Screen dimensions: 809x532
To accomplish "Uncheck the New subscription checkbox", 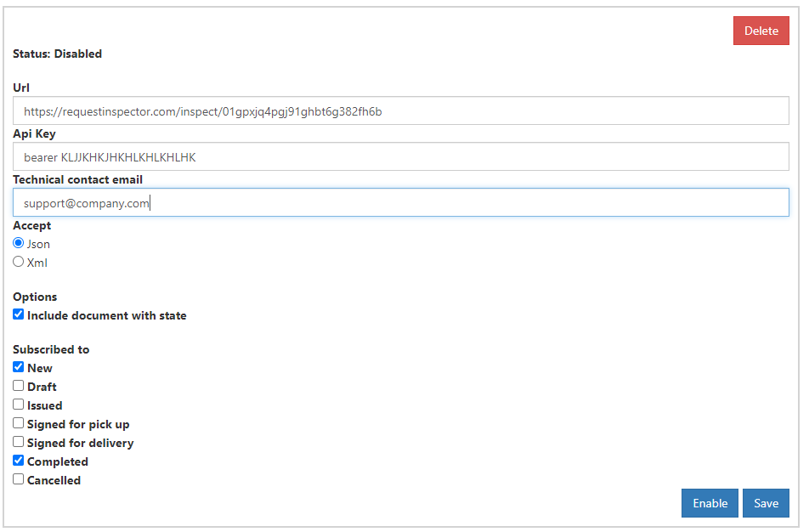I will click(x=19, y=367).
